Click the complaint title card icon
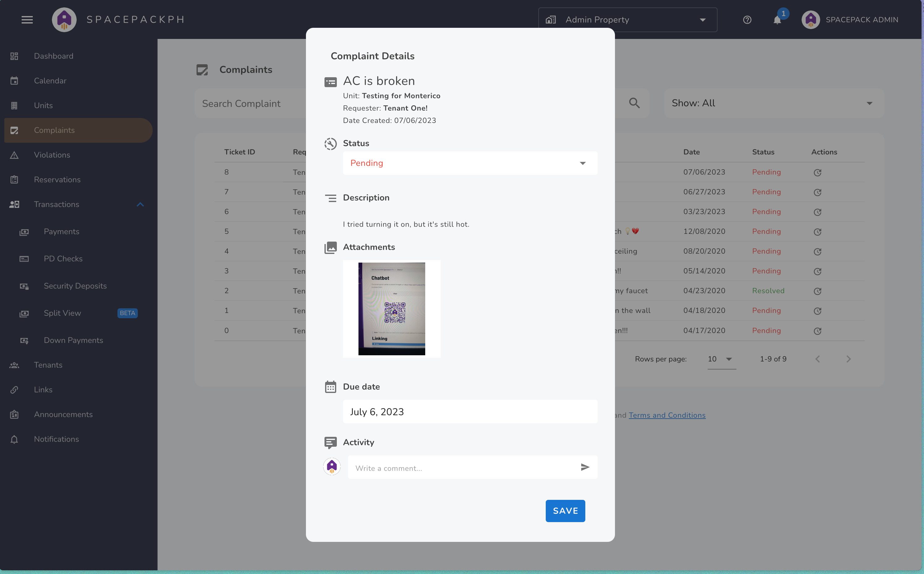This screenshot has width=924, height=574. click(x=330, y=82)
